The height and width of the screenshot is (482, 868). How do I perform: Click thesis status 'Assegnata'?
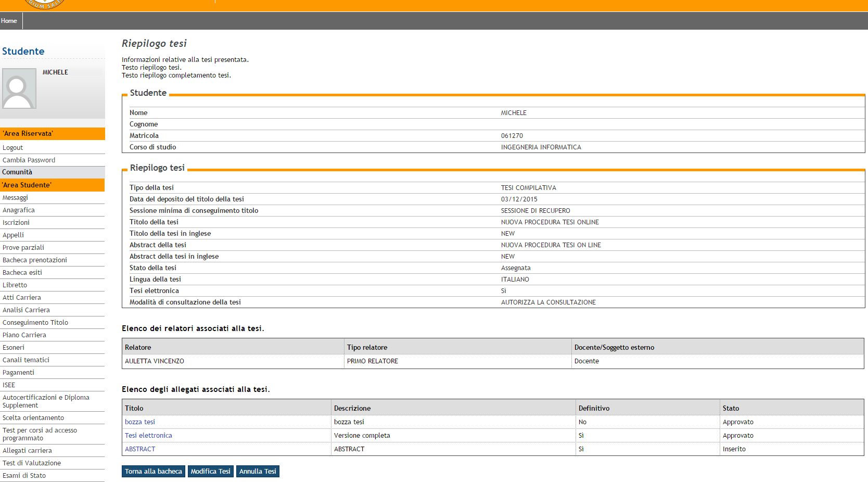tap(516, 268)
